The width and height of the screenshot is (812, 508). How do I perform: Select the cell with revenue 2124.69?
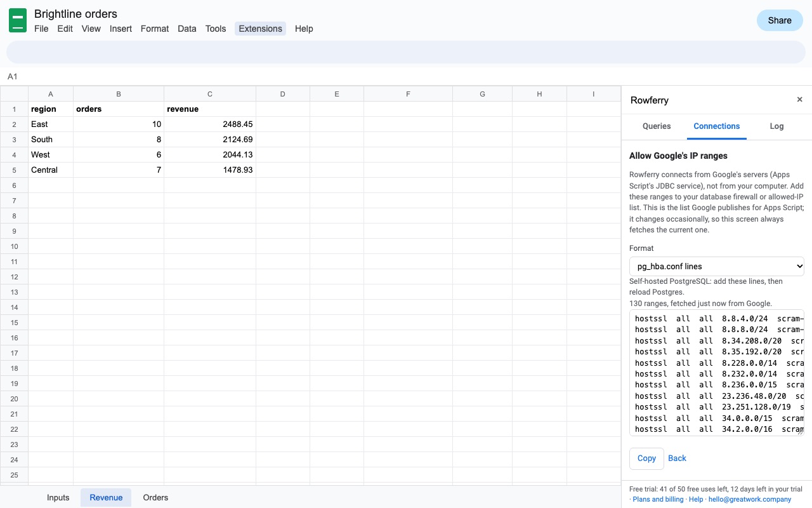coord(210,140)
